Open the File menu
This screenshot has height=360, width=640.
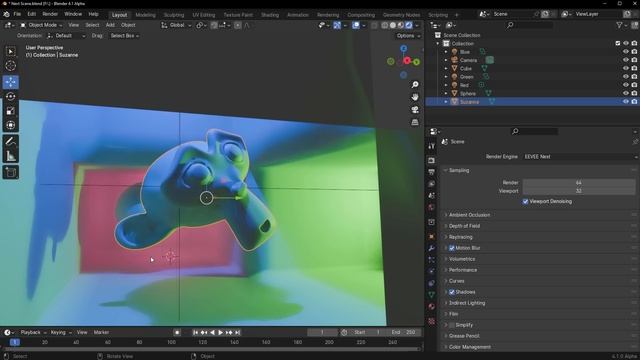pyautogui.click(x=17, y=14)
